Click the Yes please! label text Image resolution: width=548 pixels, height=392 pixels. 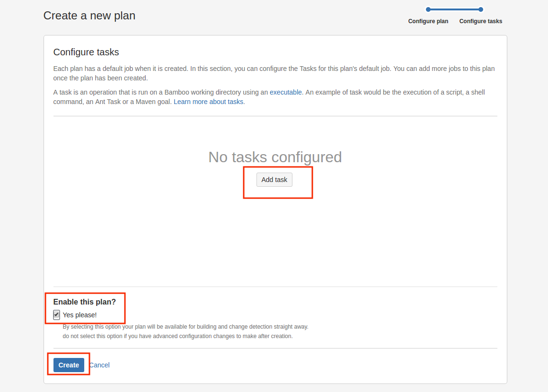pyautogui.click(x=80, y=315)
